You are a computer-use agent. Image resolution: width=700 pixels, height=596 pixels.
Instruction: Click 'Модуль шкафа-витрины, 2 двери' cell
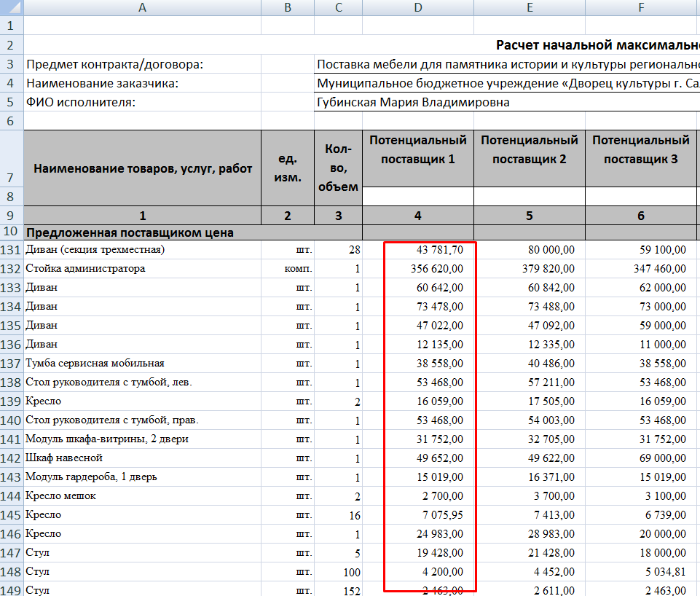[x=143, y=439]
